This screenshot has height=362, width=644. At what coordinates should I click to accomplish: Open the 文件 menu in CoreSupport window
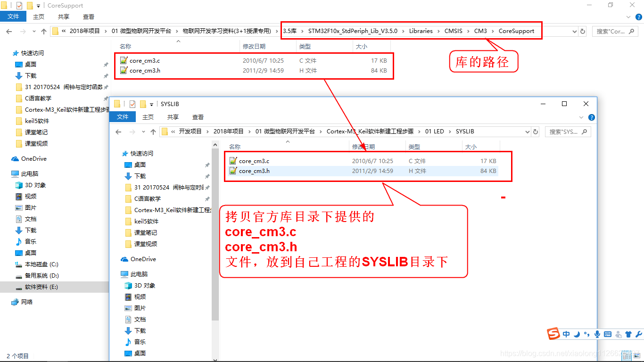(14, 16)
